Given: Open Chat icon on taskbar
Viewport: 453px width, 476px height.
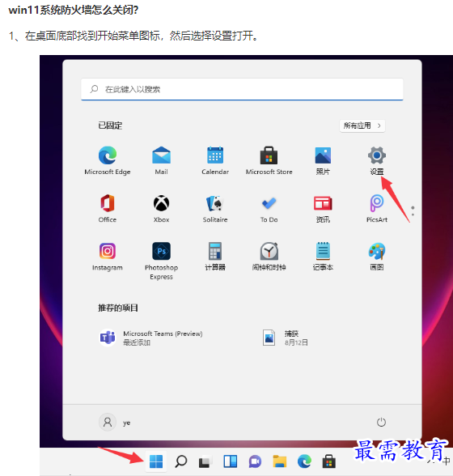Looking at the screenshot, I should click(x=255, y=461).
